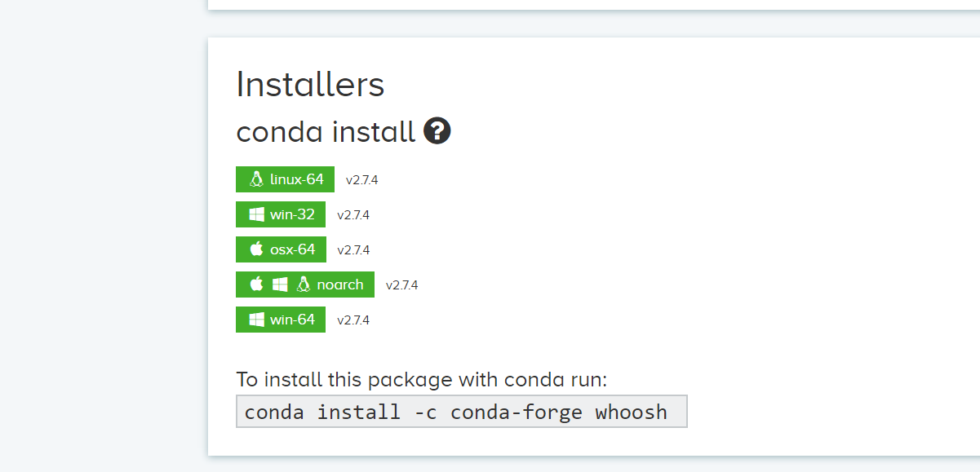
Task: Click version v2.7.4 beside win-64
Action: (x=353, y=320)
